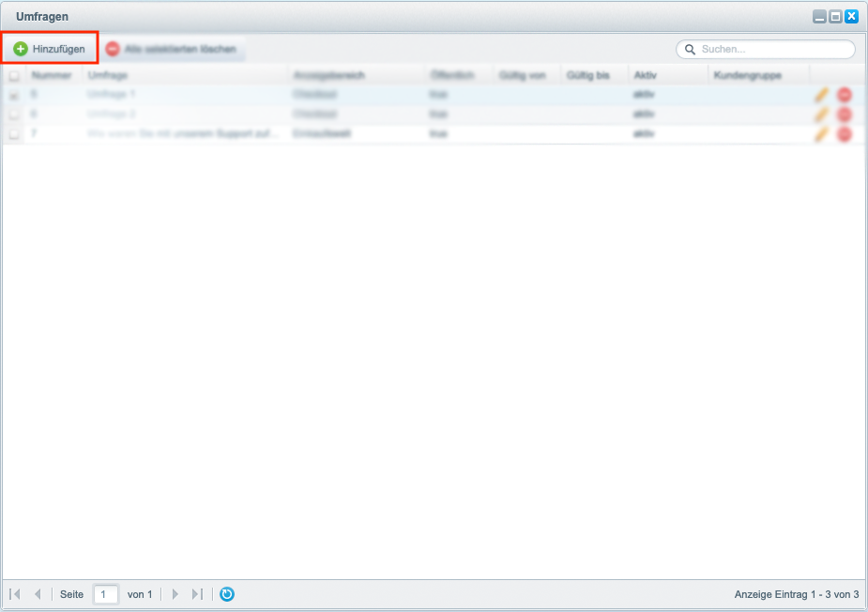Go to the first page arrow icon
Viewport: 868px width, 612px height.
coord(15,594)
